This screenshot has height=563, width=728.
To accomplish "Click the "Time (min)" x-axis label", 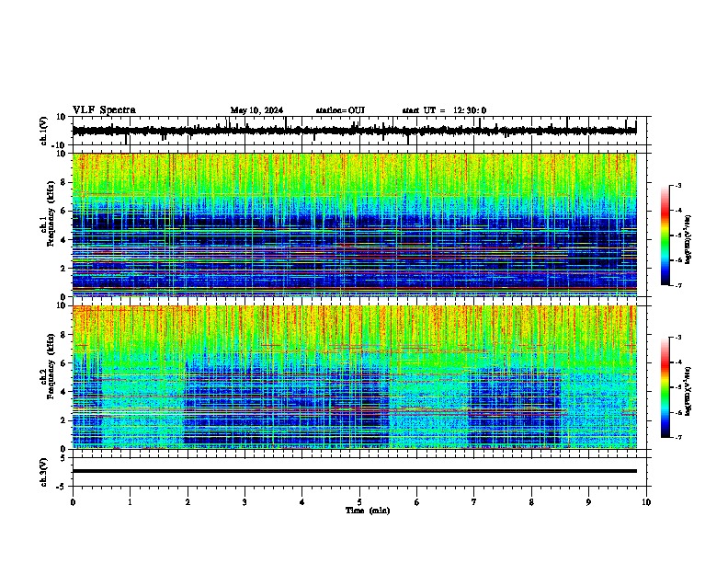I will pos(368,511).
